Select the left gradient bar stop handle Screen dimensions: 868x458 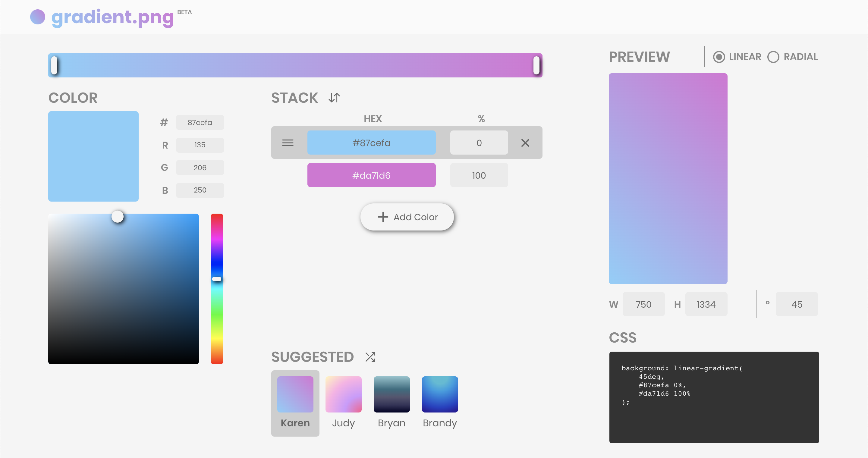54,65
